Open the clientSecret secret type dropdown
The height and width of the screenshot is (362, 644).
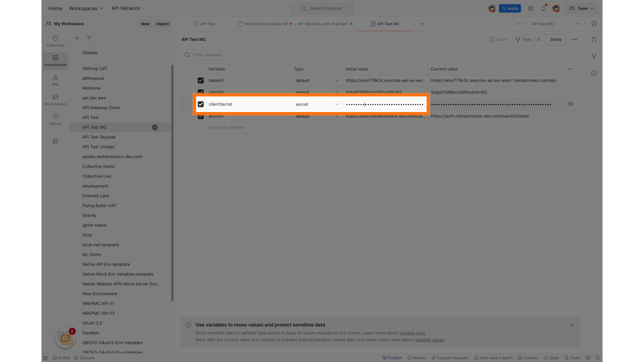[317, 104]
